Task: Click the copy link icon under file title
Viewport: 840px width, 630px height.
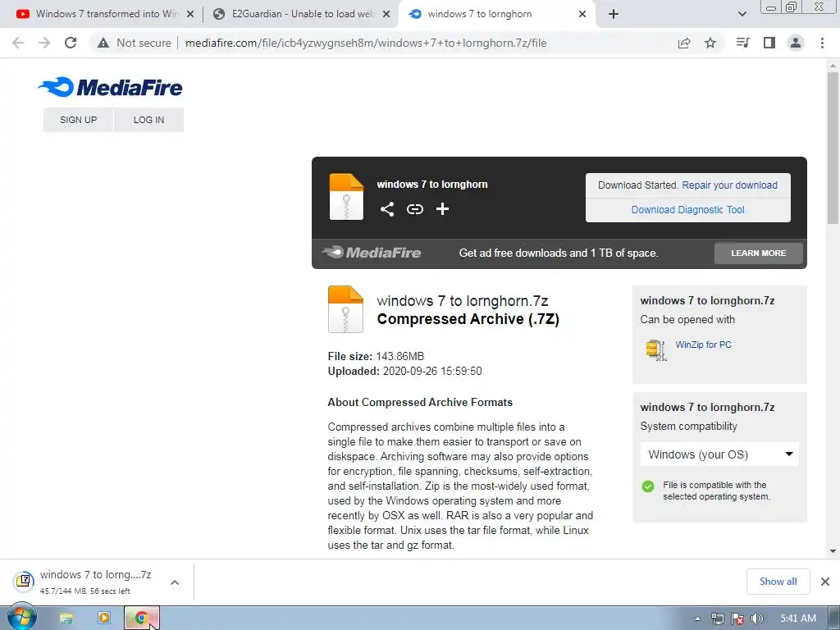Action: 414,209
